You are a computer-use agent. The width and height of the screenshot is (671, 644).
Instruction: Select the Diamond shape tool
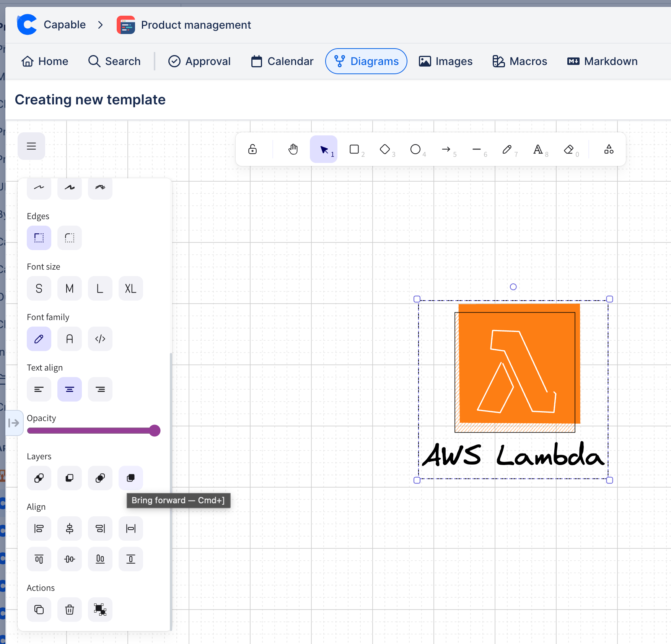pos(385,149)
